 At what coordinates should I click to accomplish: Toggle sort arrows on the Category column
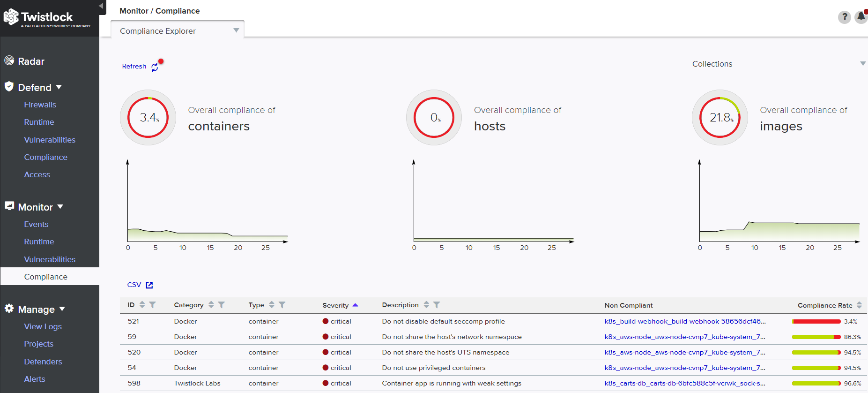(x=211, y=305)
